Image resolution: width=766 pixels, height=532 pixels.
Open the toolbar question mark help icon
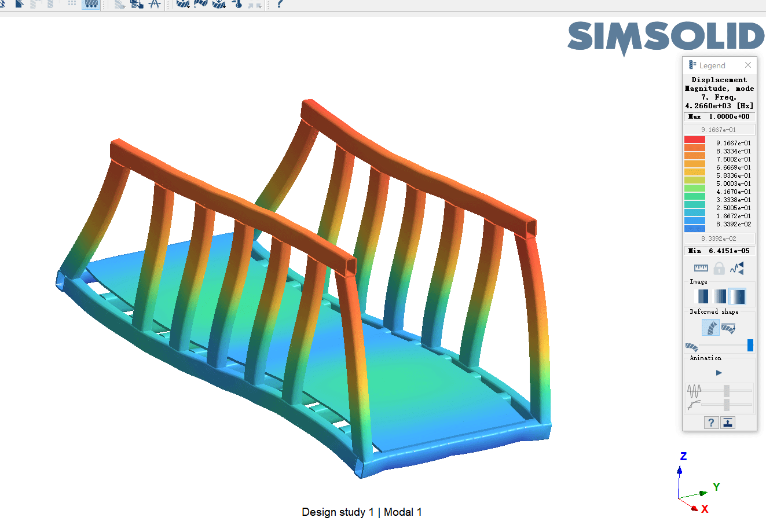pyautogui.click(x=280, y=4)
